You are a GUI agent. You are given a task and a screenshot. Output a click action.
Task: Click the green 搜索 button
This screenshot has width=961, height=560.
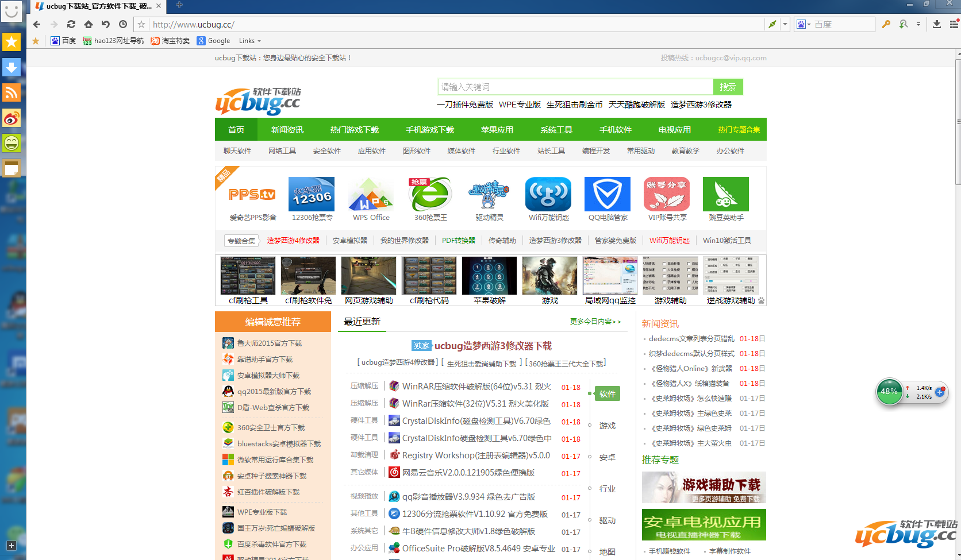click(728, 87)
